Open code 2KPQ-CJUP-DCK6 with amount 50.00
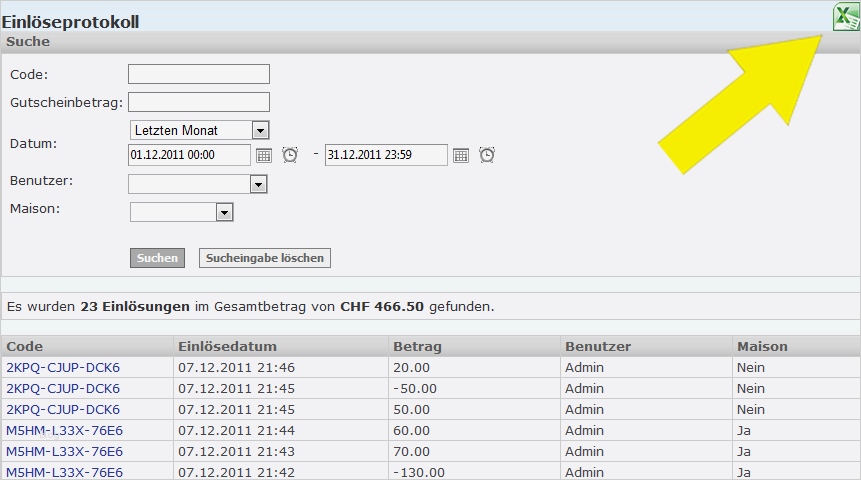The height and width of the screenshot is (480, 861). 63,409
